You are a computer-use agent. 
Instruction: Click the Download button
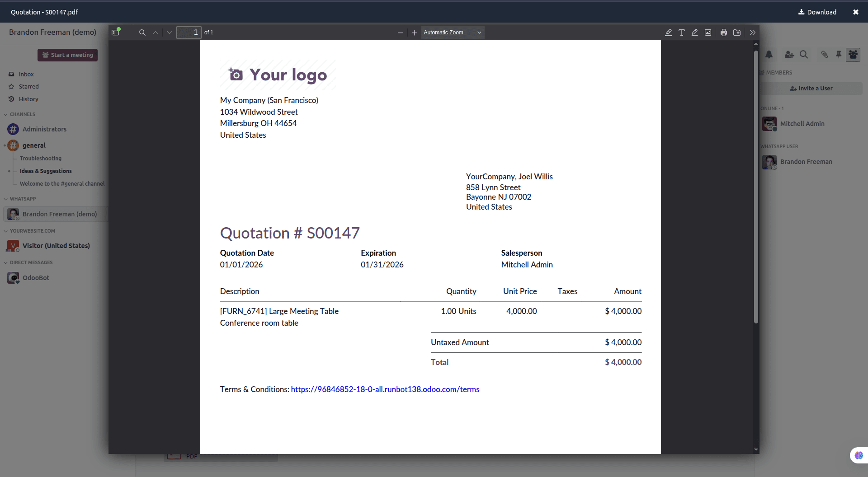tap(817, 12)
